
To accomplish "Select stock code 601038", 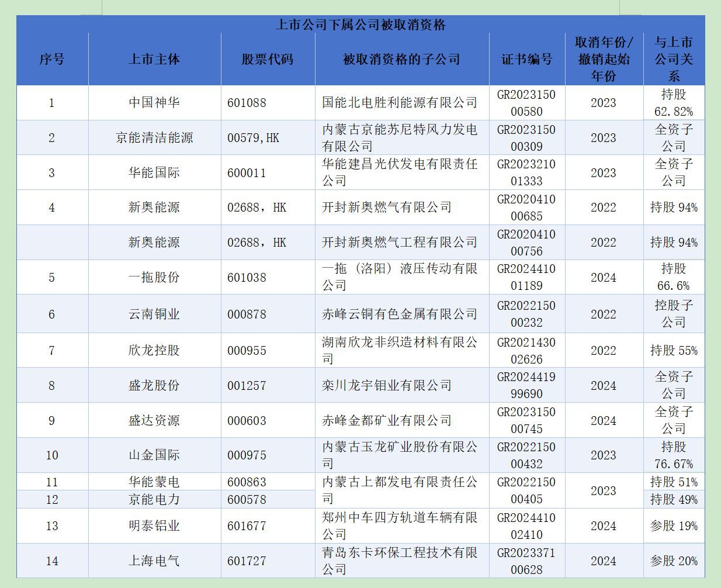I will tap(268, 277).
